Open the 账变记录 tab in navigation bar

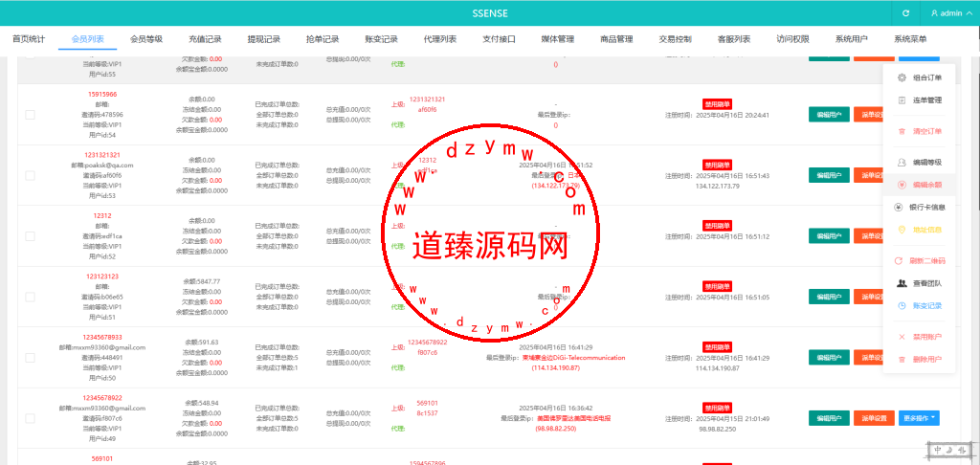[x=381, y=38]
